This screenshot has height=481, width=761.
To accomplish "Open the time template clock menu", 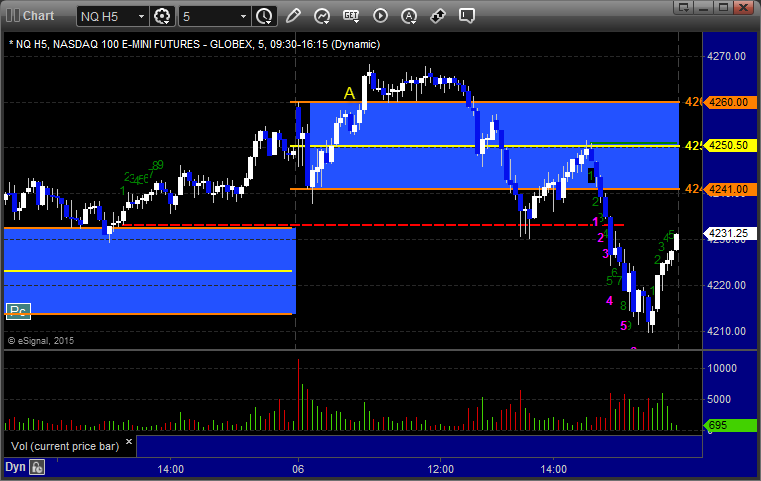I will [x=265, y=16].
